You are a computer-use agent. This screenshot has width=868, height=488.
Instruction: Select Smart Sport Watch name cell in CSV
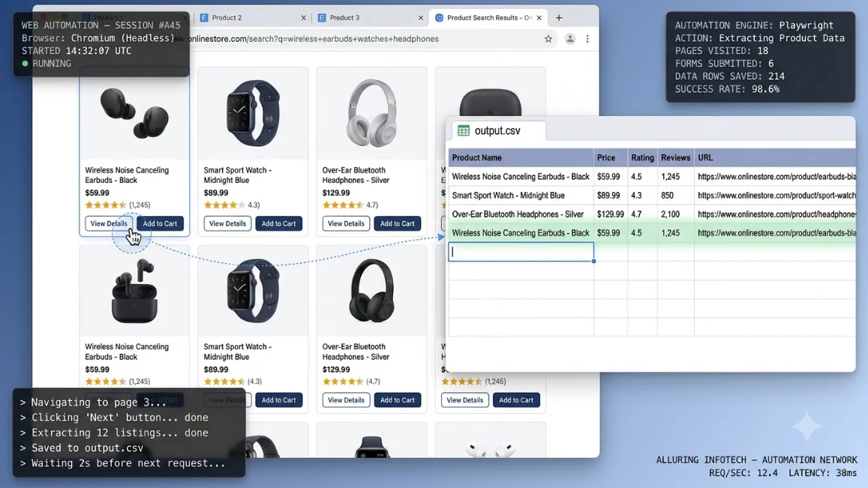[521, 196]
